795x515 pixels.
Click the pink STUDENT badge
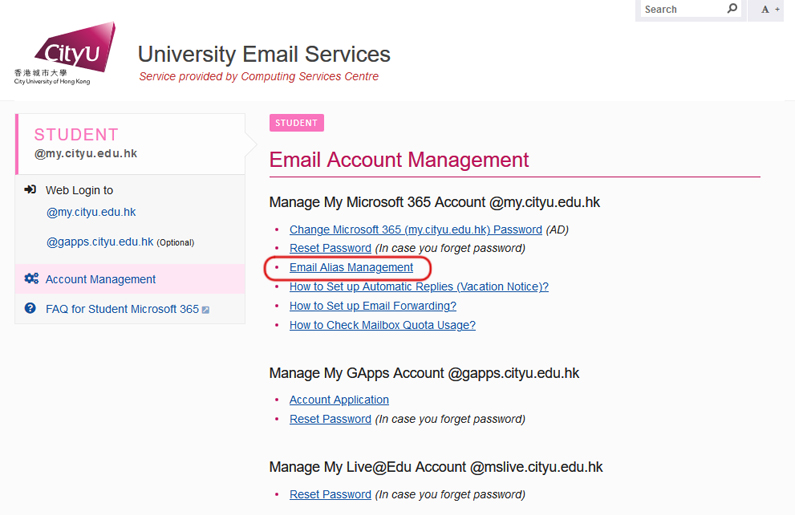point(296,123)
